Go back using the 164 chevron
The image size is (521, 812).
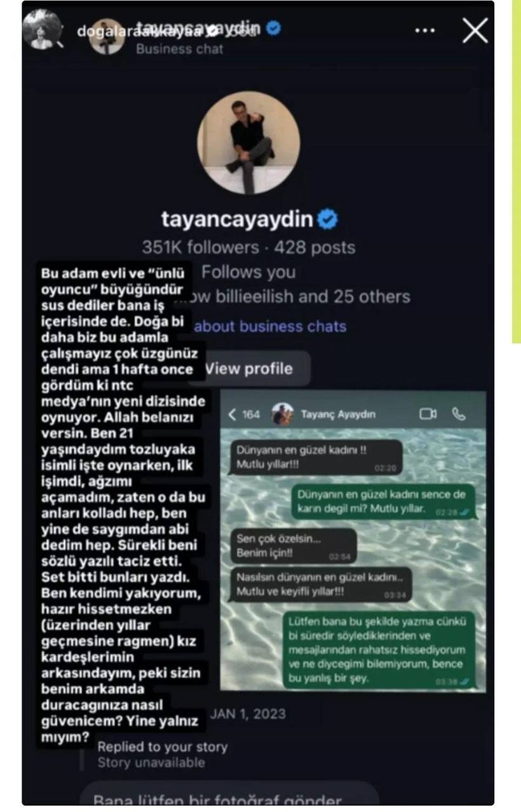[x=244, y=414]
